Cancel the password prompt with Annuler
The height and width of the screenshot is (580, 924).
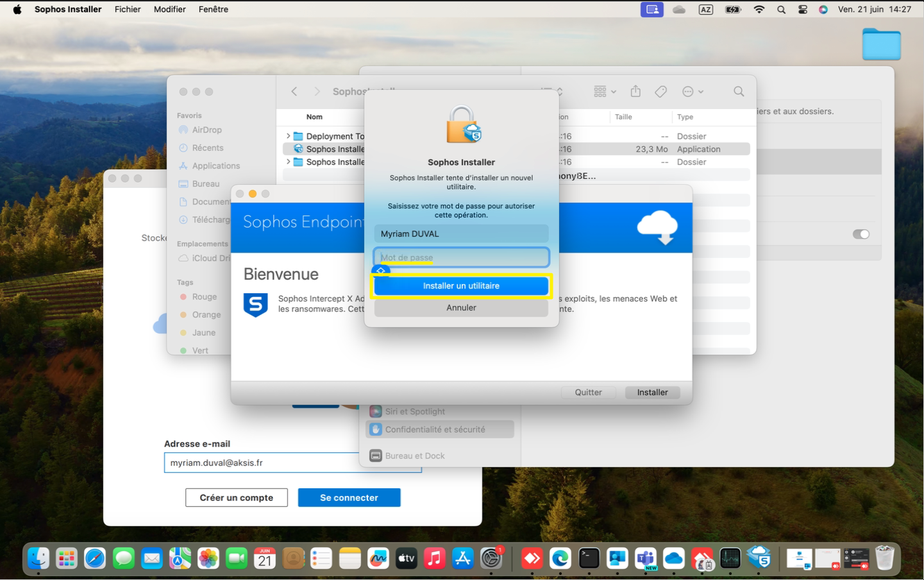[461, 308]
